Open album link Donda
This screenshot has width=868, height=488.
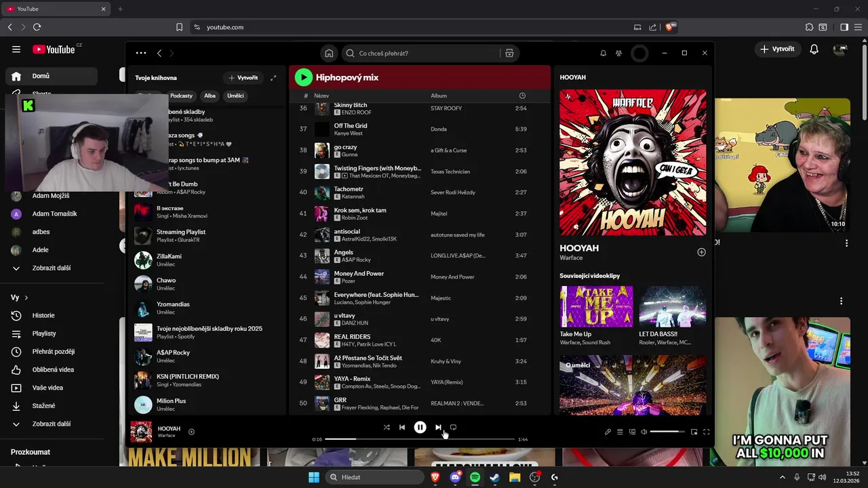pyautogui.click(x=439, y=129)
